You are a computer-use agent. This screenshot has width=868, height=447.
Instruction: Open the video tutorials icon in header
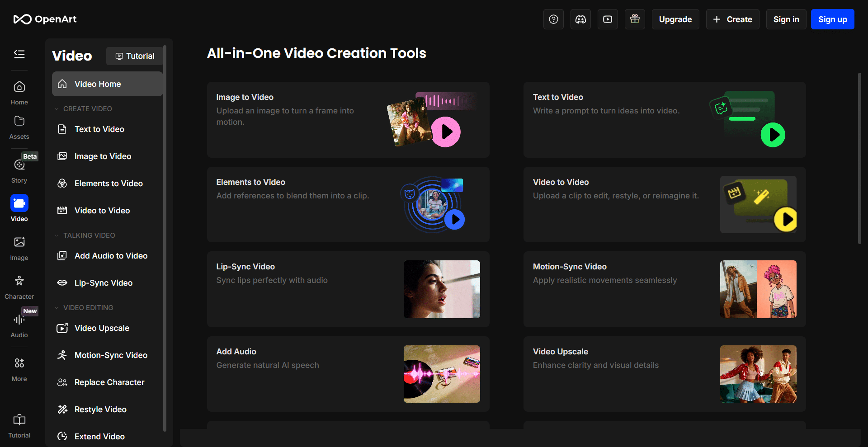coord(608,19)
